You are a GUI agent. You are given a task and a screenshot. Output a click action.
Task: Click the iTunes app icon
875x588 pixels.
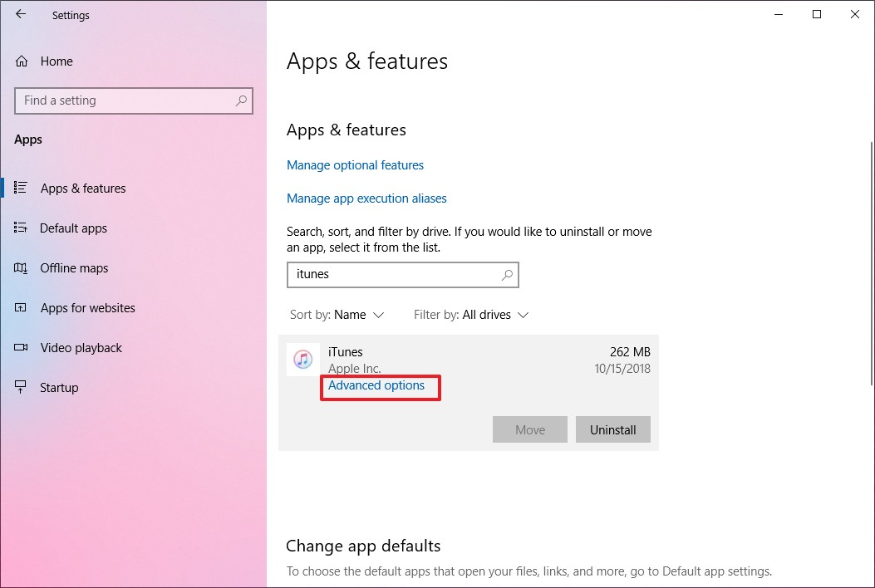click(302, 360)
